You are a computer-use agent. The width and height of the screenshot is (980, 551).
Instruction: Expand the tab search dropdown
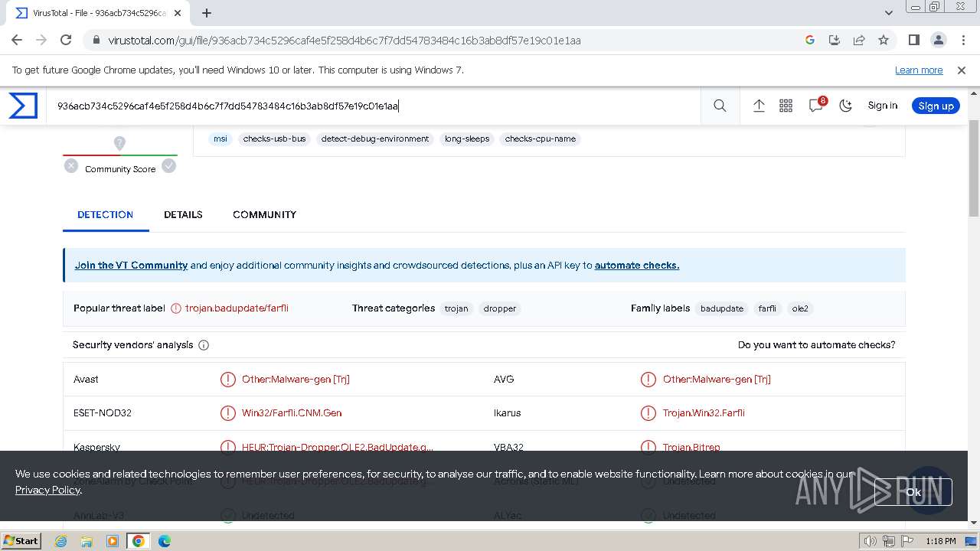[889, 13]
